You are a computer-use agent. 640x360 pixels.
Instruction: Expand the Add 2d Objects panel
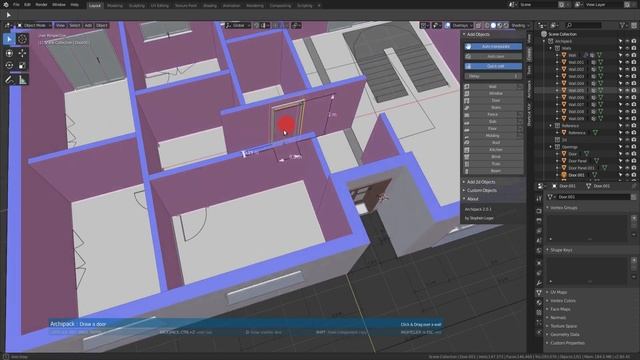(481, 182)
